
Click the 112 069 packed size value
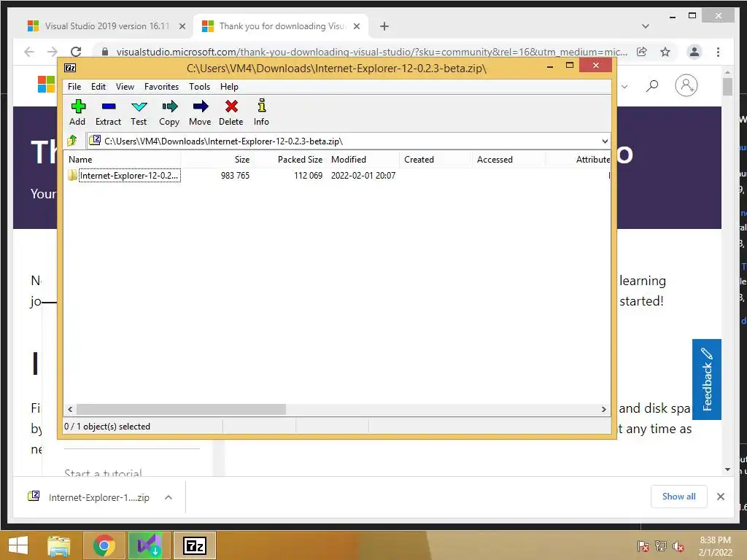(x=308, y=175)
